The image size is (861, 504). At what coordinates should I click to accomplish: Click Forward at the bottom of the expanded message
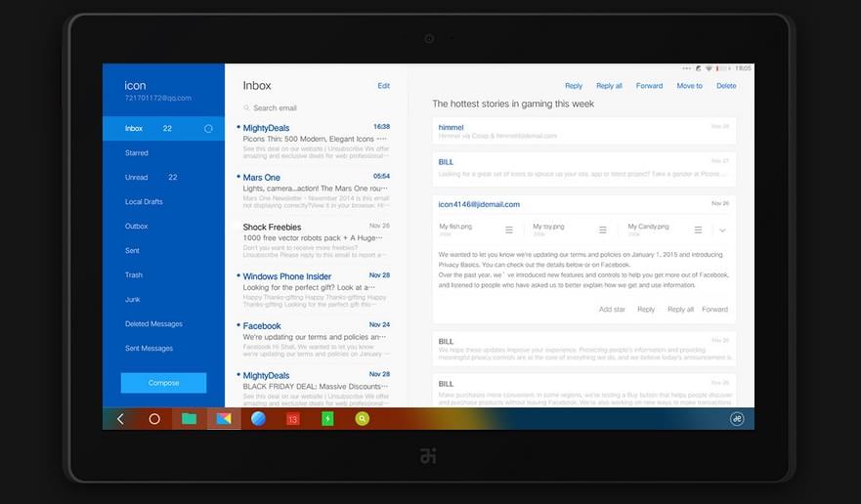click(x=714, y=310)
